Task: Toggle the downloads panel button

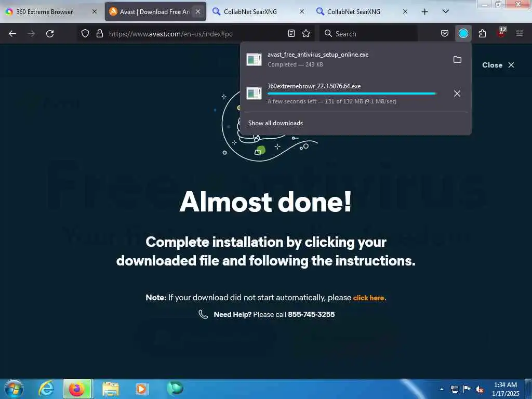Action: click(x=463, y=33)
